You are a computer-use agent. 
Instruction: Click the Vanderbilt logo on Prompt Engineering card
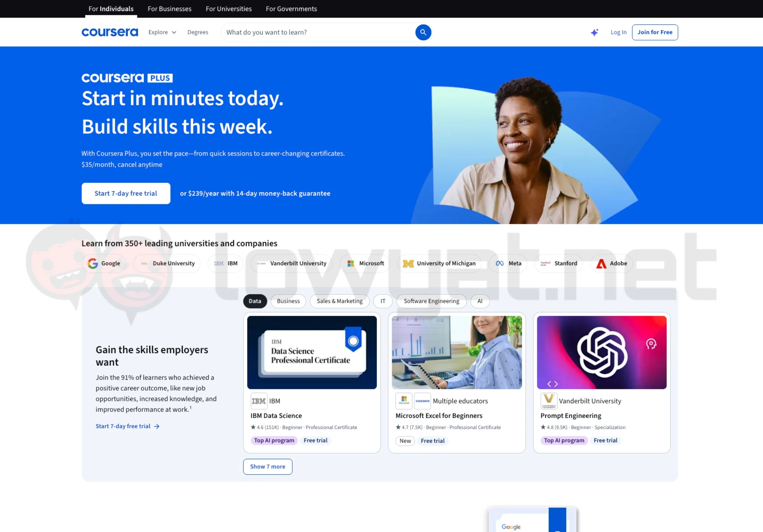click(x=549, y=401)
